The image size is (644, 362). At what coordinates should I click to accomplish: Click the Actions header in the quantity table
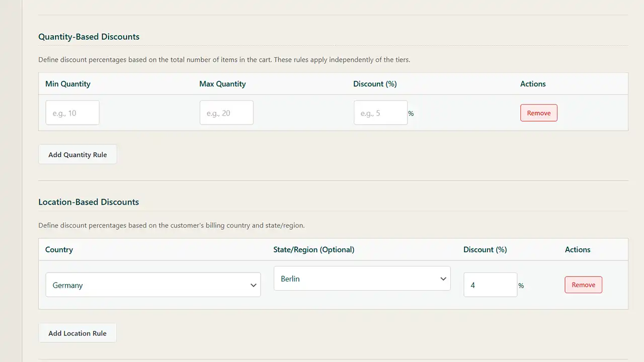[x=533, y=84]
